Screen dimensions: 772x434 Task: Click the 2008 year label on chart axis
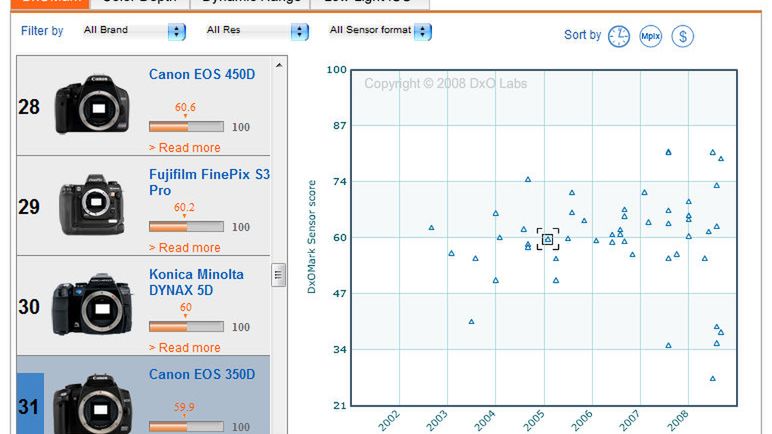tap(678, 421)
